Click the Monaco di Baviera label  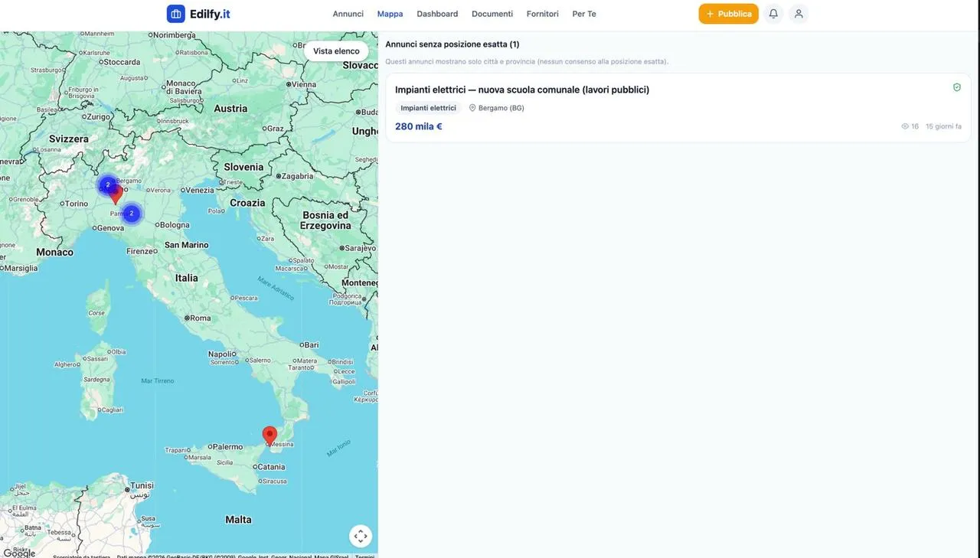(x=183, y=87)
